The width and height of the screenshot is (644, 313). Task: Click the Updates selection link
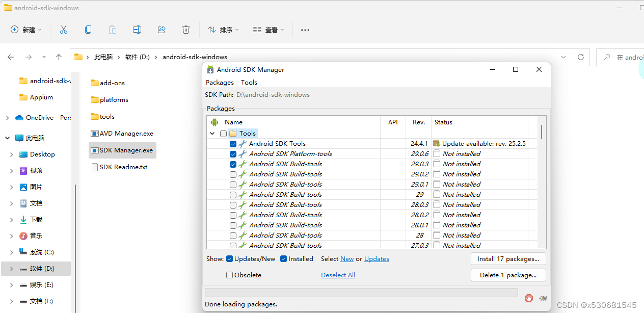377,259
